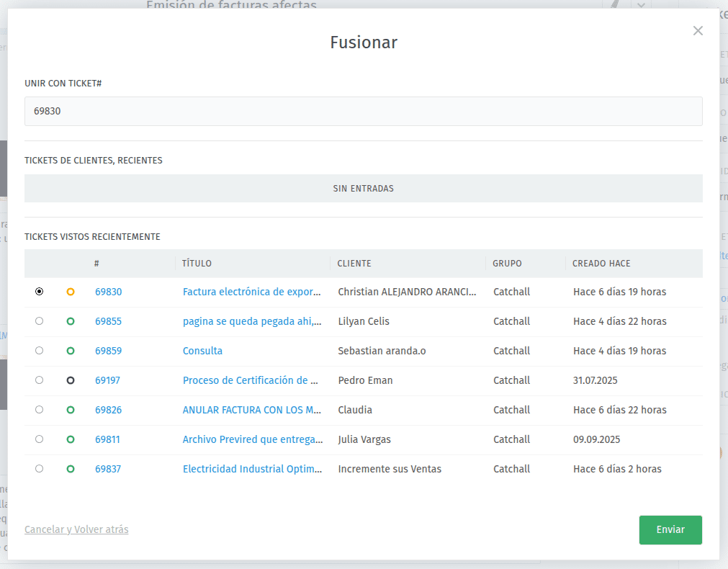Click the dark status icon for ticket 69197

(x=71, y=380)
